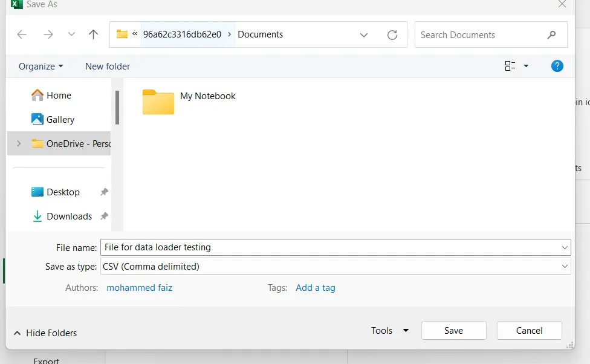
Task: Click the Back navigation arrow
Action: click(22, 34)
